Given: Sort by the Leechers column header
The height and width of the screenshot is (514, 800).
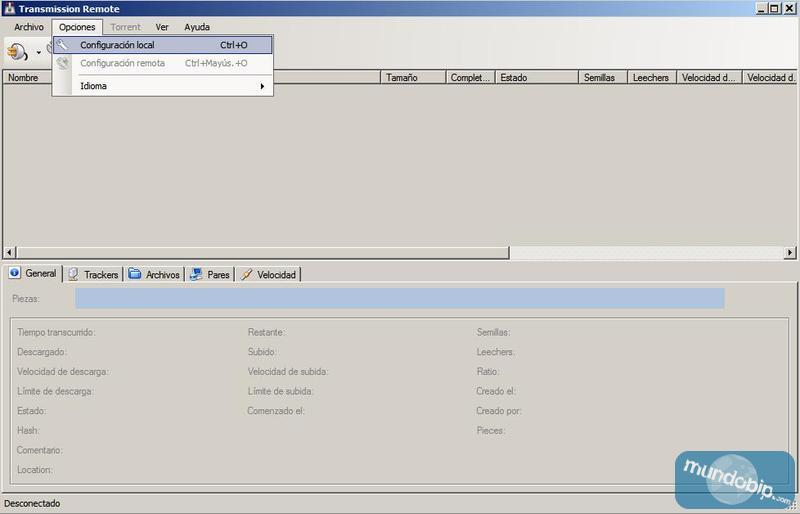Looking at the screenshot, I should pyautogui.click(x=652, y=78).
